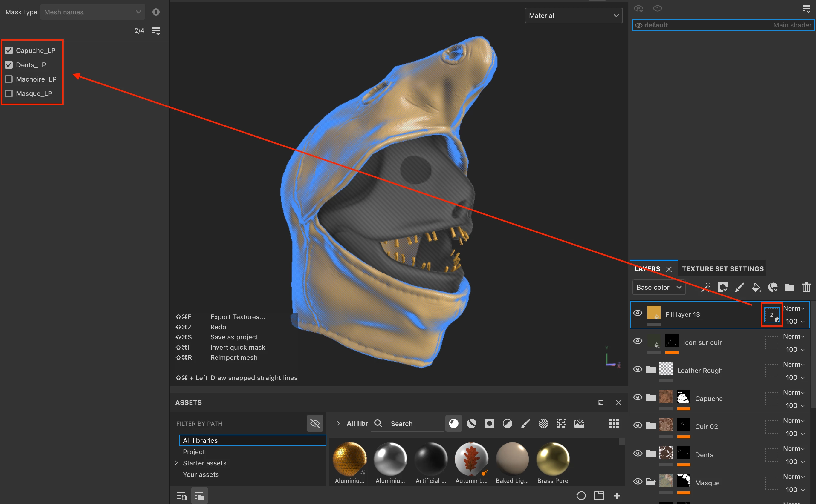This screenshot has height=504, width=816.
Task: Filter assets by brushes icon
Action: pos(525,423)
